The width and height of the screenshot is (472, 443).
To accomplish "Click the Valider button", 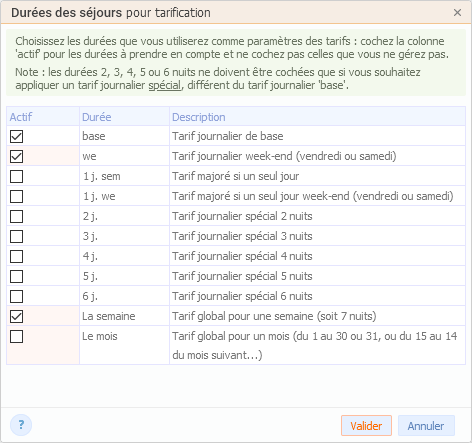I will [x=366, y=426].
